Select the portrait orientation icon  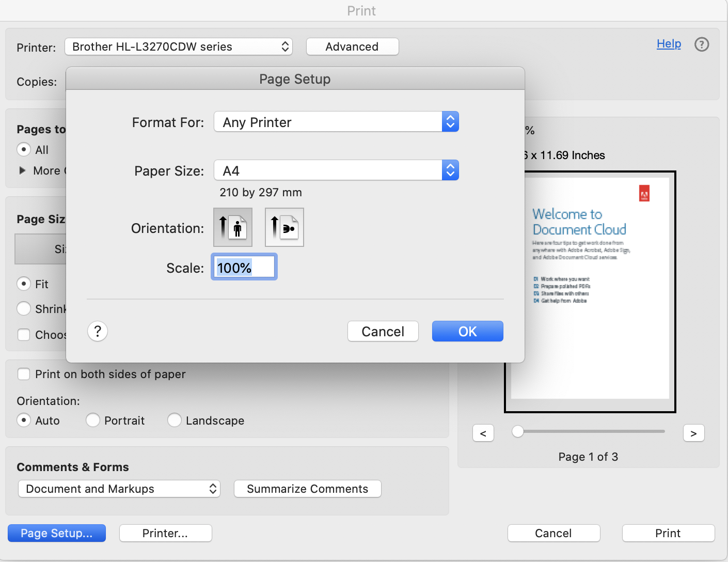[x=232, y=227]
